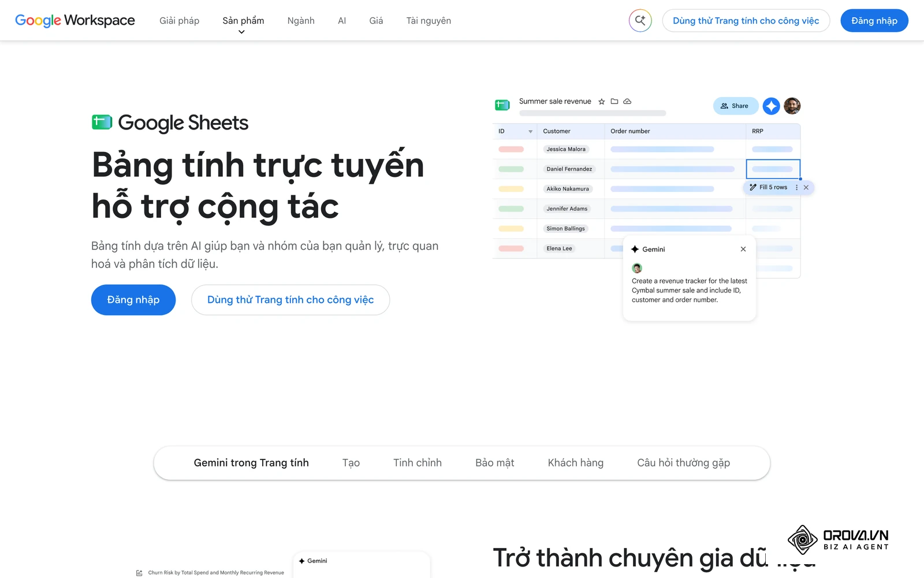This screenshot has height=578, width=924.
Task: Click the Customer column header
Action: pos(557,131)
